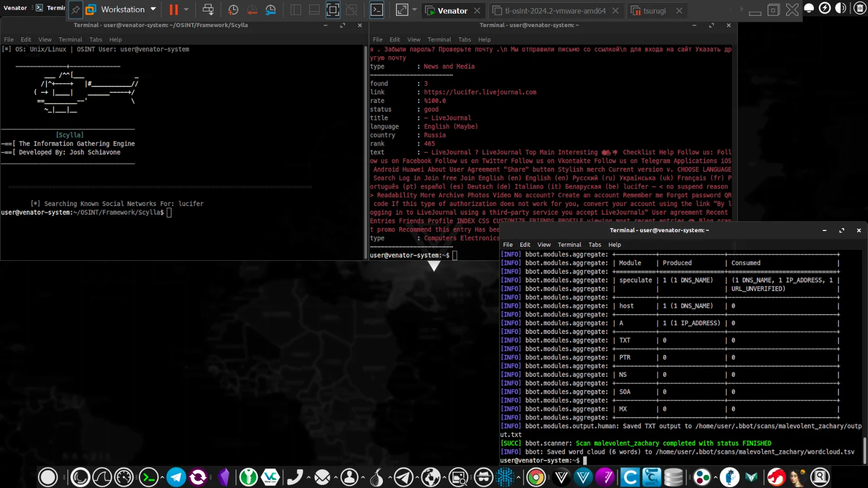Click scrollbar of Scylla terminal window
This screenshot has height=488, width=868.
pyautogui.click(x=365, y=152)
